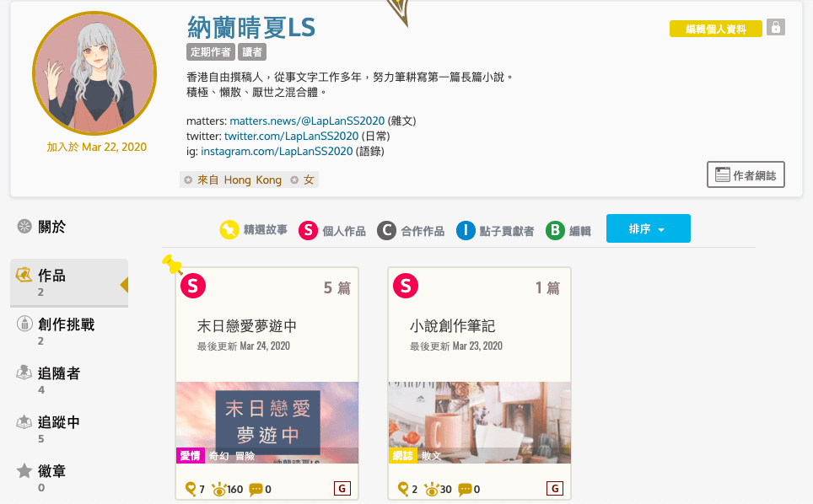
Task: Open the 排序 sort dropdown
Action: coord(648,228)
